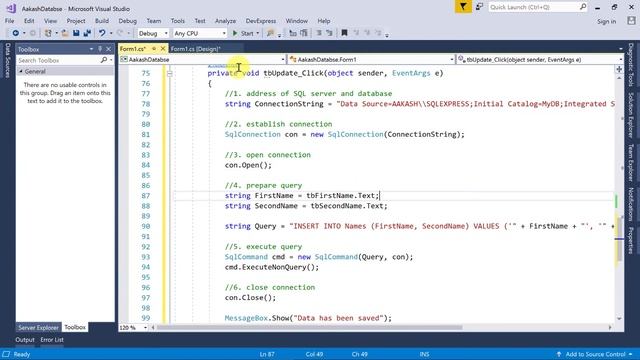Open the Solution Explorer side tab
This screenshot has width=640, height=360.
[x=631, y=115]
